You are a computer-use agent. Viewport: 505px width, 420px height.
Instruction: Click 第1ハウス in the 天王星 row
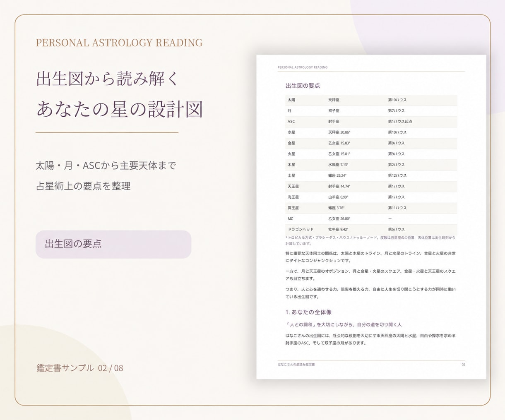tap(396, 186)
